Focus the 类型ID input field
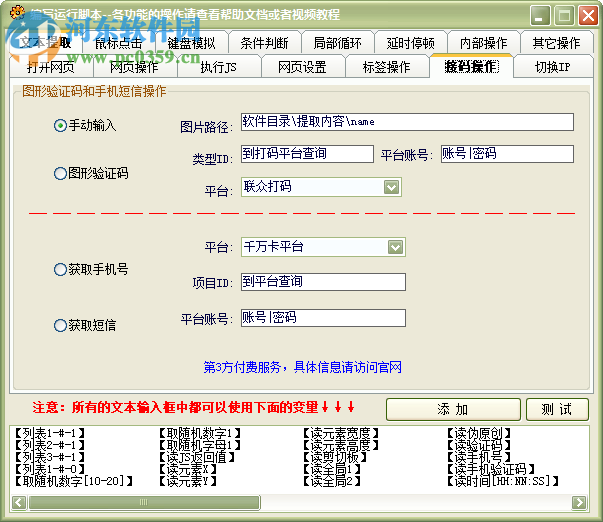Screen dimensions: 603x522 click(x=307, y=154)
